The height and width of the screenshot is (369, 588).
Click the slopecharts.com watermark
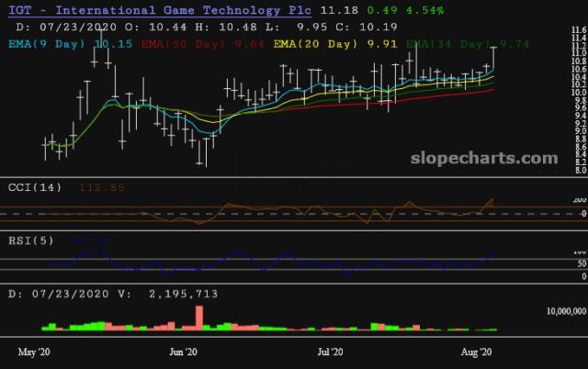point(484,159)
